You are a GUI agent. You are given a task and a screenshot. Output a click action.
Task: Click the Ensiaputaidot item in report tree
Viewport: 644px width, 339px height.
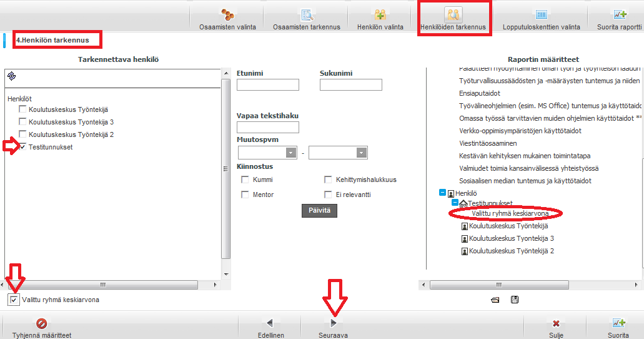[x=479, y=93]
